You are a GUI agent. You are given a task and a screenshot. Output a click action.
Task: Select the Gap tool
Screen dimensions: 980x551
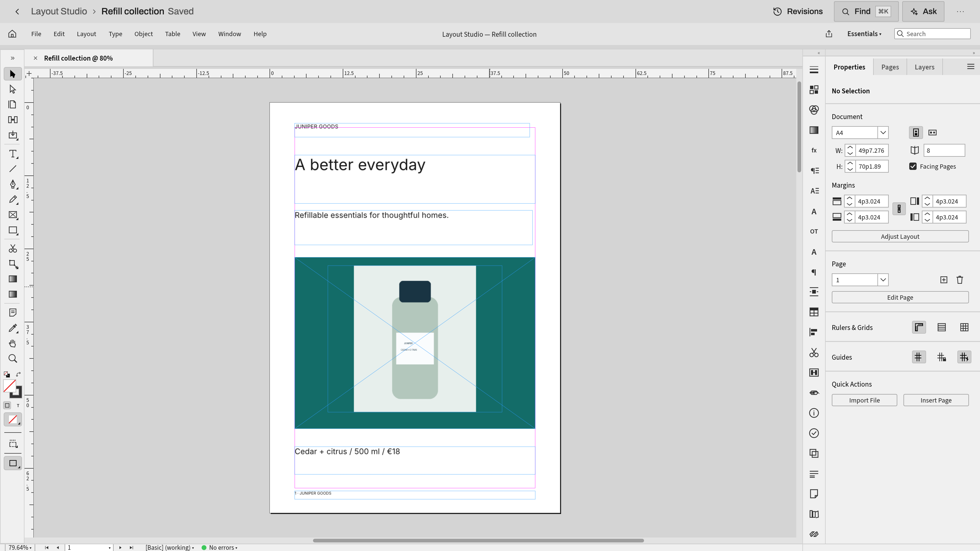13,120
